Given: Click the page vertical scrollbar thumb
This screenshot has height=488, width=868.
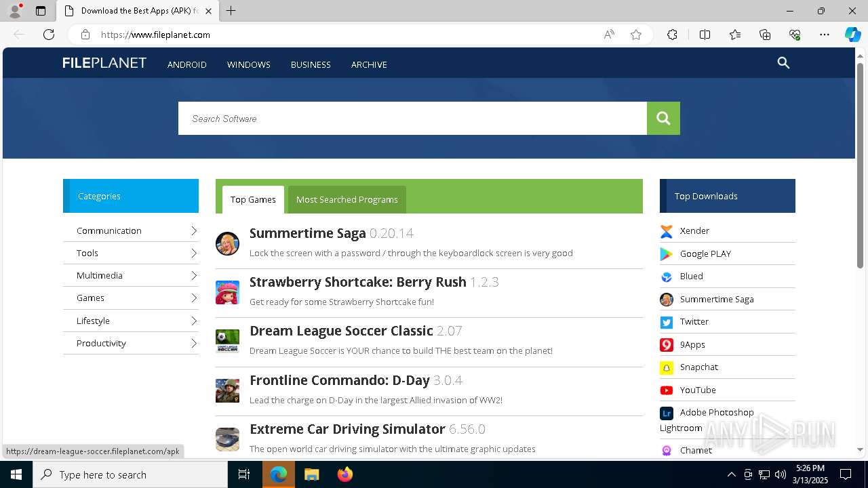Looking at the screenshot, I should [x=860, y=165].
